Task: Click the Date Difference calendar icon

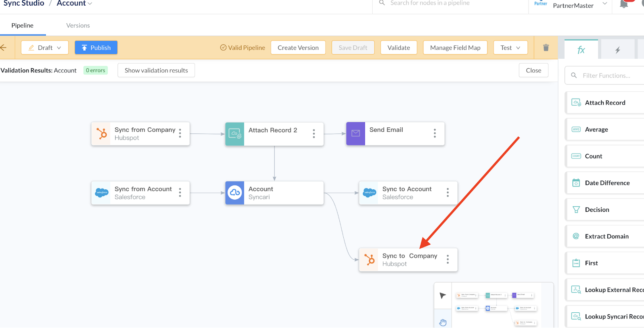Action: [576, 183]
